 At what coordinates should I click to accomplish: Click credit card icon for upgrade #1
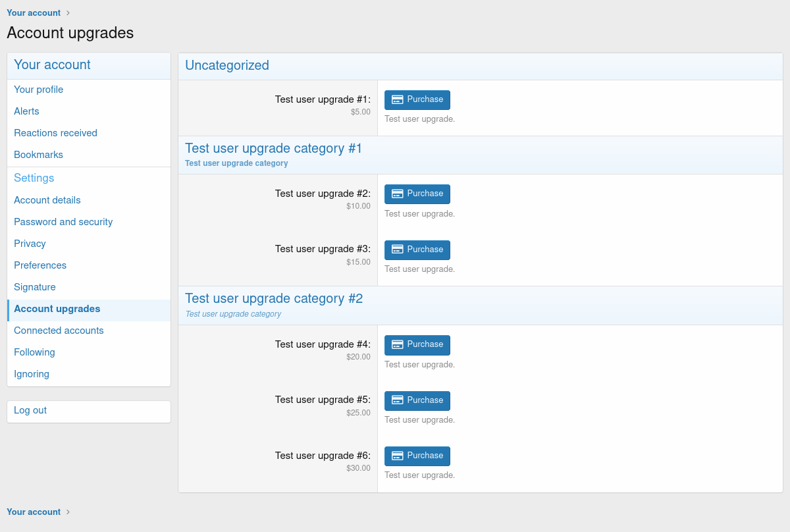coord(397,99)
